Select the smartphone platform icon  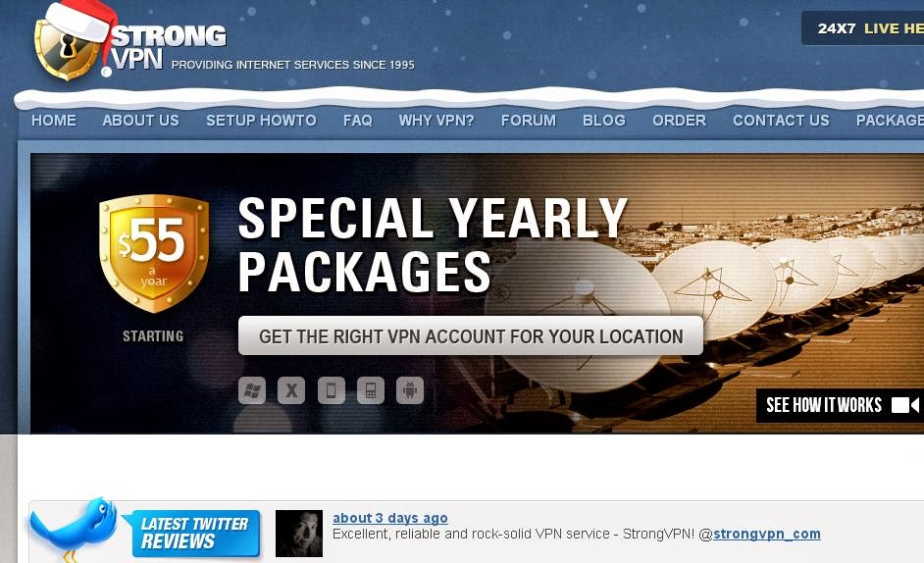(332, 390)
